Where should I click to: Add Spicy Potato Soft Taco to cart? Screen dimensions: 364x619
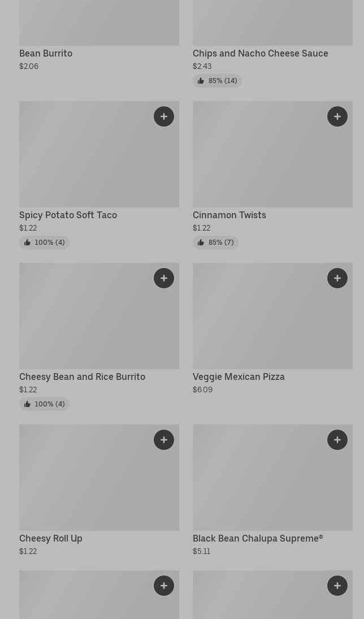coord(164,116)
